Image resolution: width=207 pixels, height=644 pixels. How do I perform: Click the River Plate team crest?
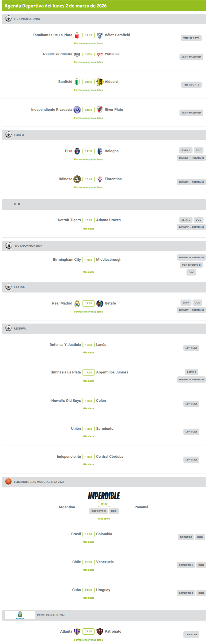[x=100, y=109]
